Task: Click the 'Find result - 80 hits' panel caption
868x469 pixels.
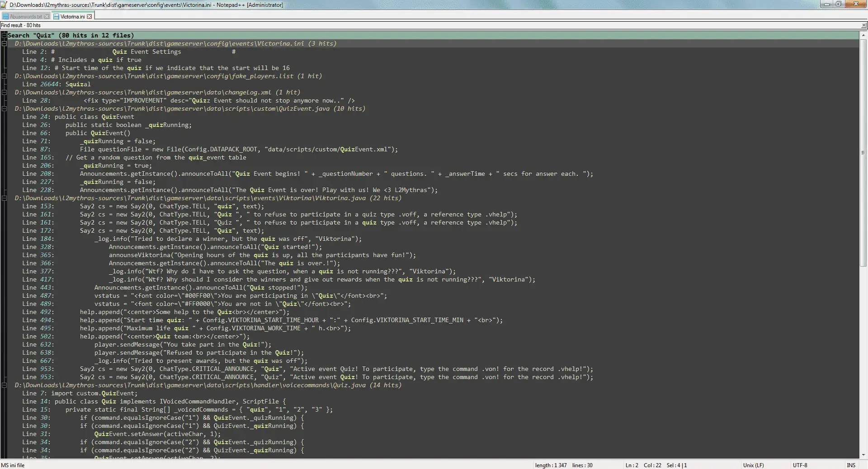Action: (21, 25)
